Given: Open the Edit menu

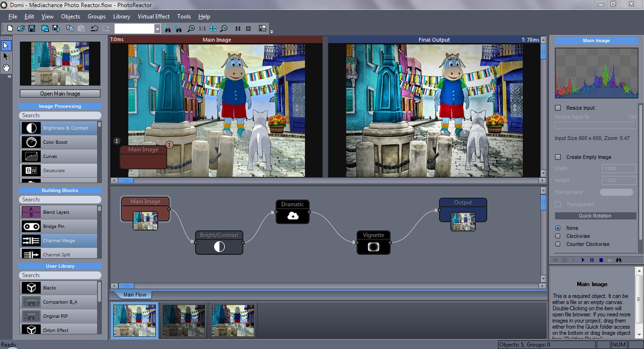Looking at the screenshot, I should (x=29, y=17).
